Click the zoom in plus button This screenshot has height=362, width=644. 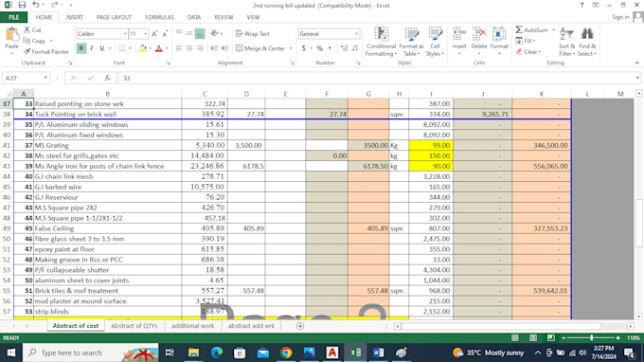[x=618, y=337]
